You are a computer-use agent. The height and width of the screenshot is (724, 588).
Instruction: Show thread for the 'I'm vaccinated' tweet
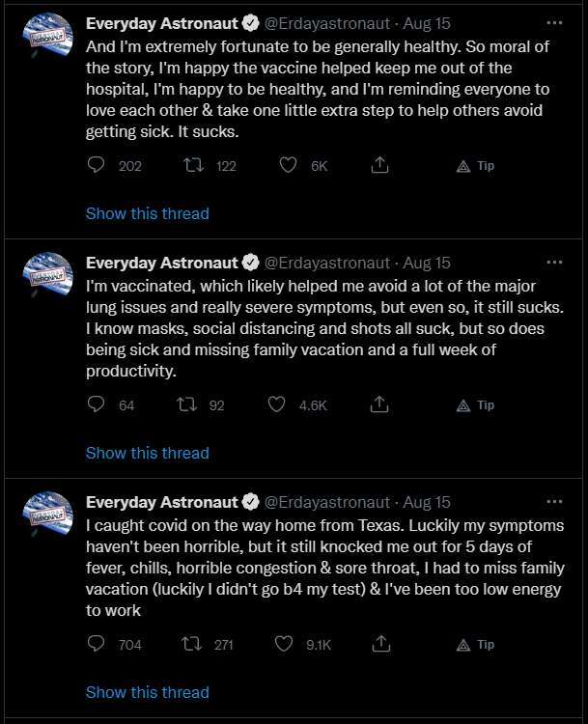click(x=148, y=453)
